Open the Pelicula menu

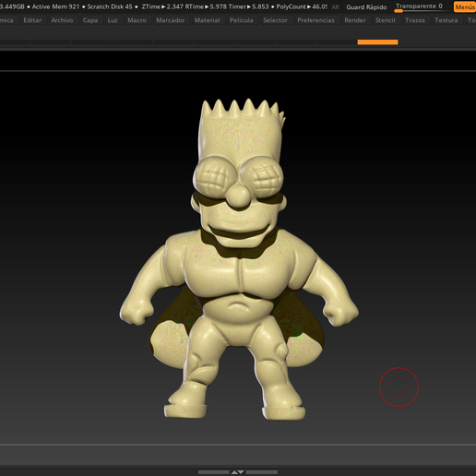(242, 20)
